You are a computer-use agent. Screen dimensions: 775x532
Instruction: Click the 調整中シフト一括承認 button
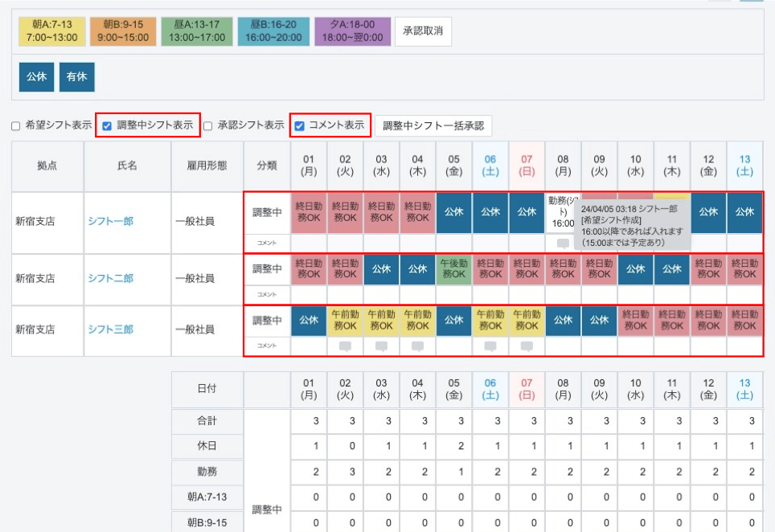tap(433, 125)
